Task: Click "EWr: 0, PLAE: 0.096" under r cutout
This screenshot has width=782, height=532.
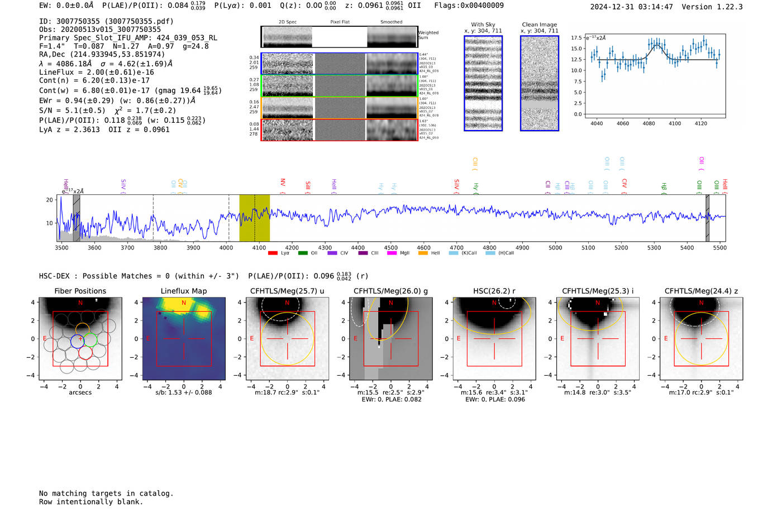Action: pyautogui.click(x=495, y=400)
